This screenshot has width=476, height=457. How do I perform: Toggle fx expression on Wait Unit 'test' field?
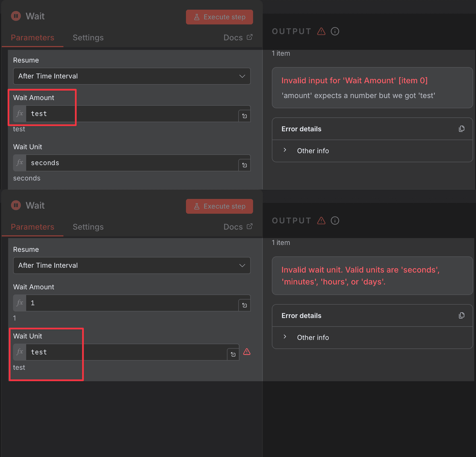tap(20, 352)
